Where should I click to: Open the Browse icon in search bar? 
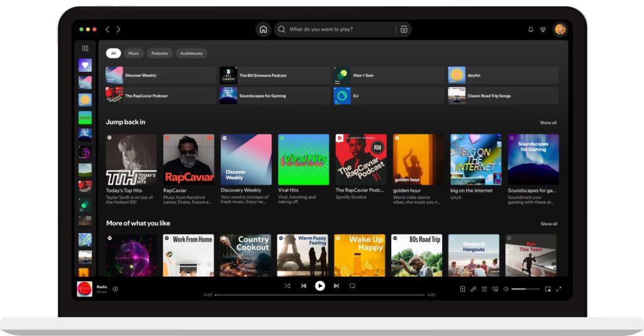(404, 30)
